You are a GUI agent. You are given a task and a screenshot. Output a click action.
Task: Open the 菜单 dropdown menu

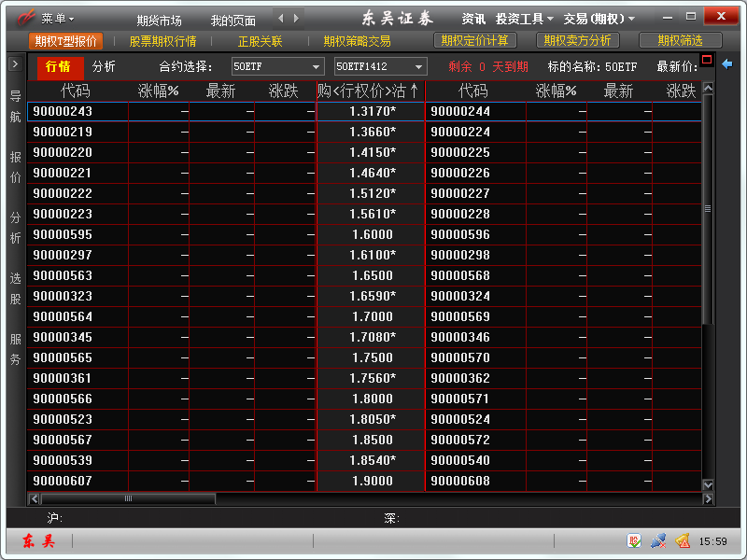(x=58, y=19)
